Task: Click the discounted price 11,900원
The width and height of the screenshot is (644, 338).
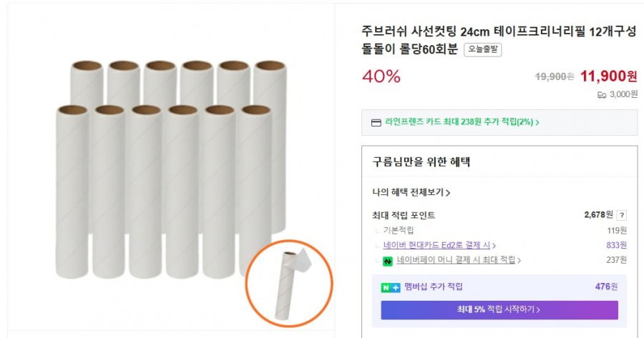Action: pos(608,76)
